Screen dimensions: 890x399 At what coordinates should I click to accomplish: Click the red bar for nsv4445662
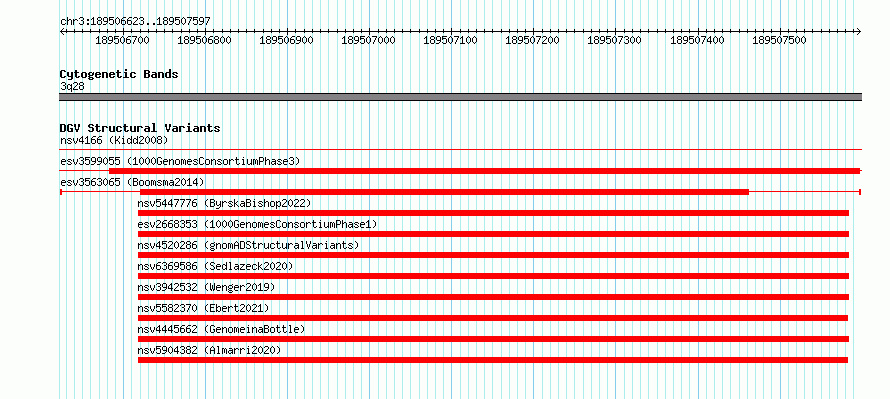(x=493, y=339)
